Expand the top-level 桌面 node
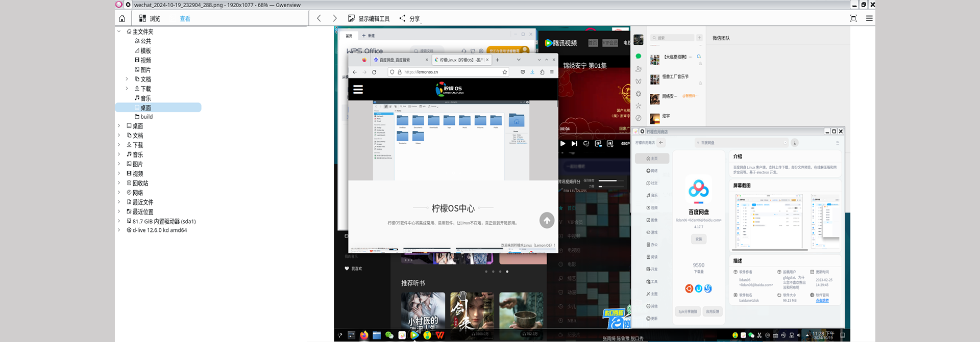980x342 pixels. click(x=119, y=126)
